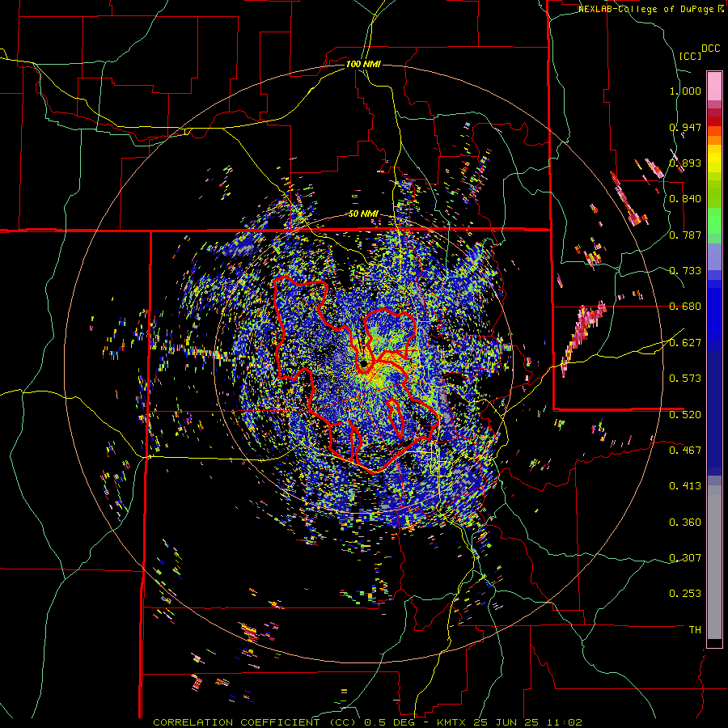The image size is (728, 728).
Task: Click the NEXLAB-College of DuPage label
Action: [645, 9]
